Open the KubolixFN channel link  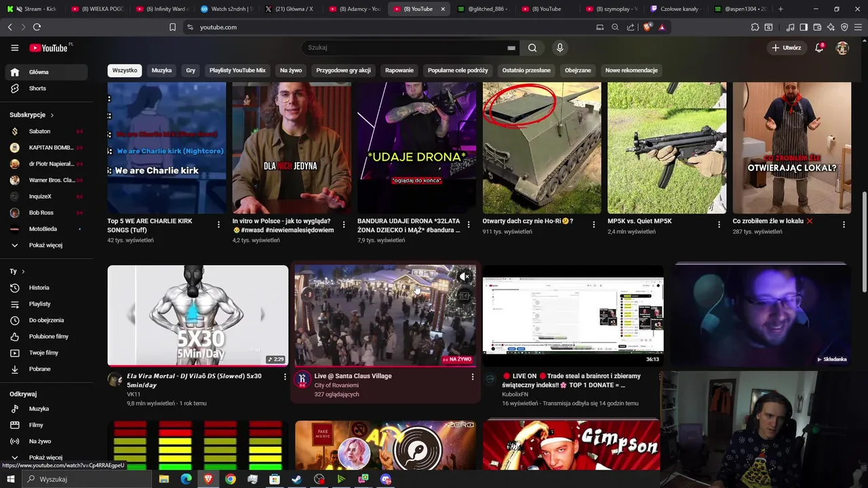tap(515, 394)
